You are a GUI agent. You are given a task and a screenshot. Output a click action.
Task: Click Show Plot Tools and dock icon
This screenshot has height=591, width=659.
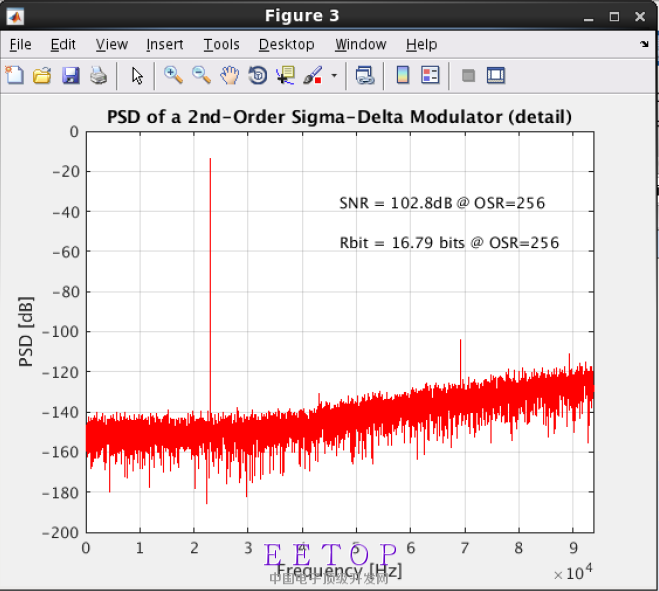496,76
